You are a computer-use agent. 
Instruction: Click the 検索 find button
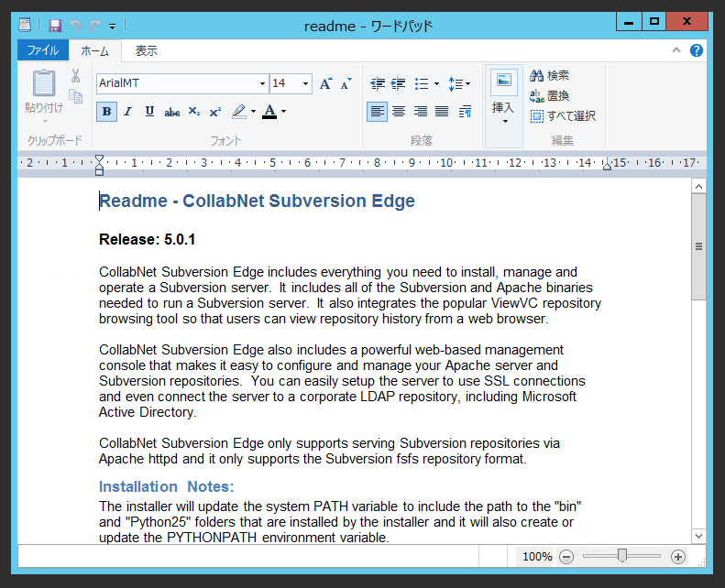(549, 75)
